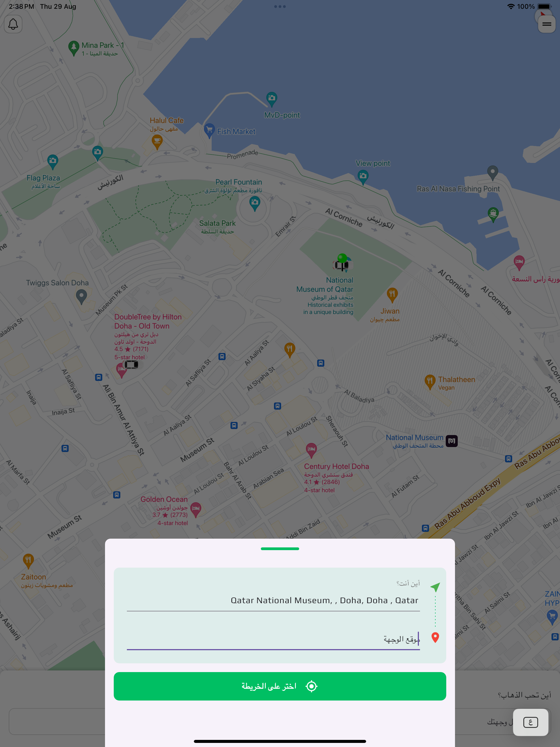
Task: Tap the ZAIN HYP shopping pin
Action: pos(552,618)
